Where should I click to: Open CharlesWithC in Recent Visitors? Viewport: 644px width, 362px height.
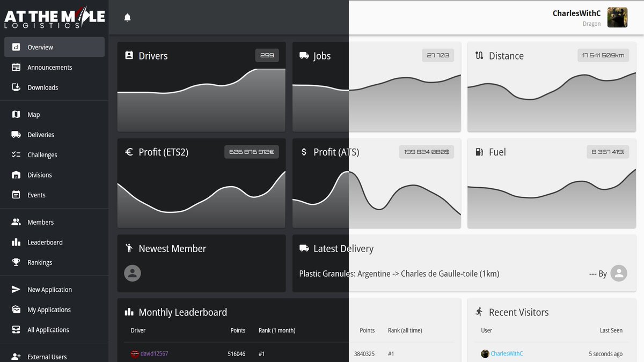click(x=507, y=353)
